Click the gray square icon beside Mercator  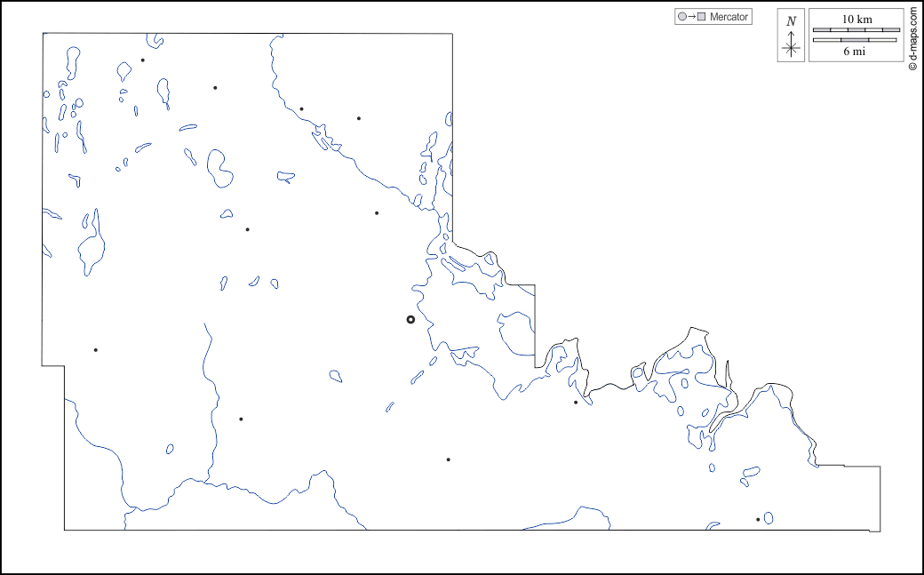point(702,17)
